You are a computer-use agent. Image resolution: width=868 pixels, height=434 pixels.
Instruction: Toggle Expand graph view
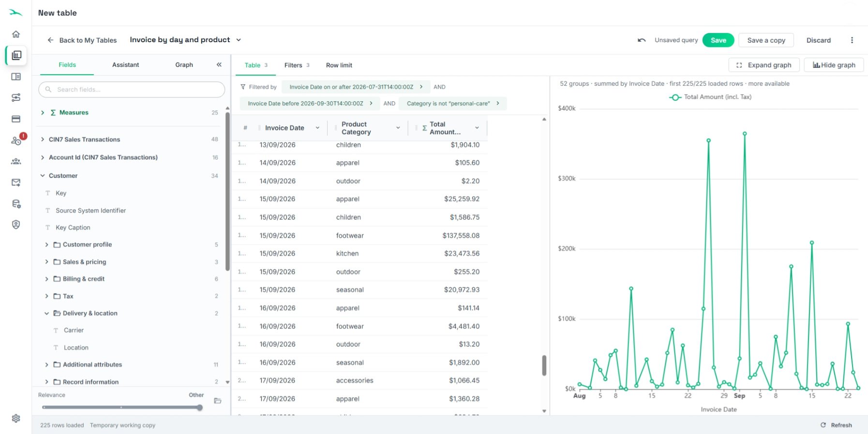764,65
